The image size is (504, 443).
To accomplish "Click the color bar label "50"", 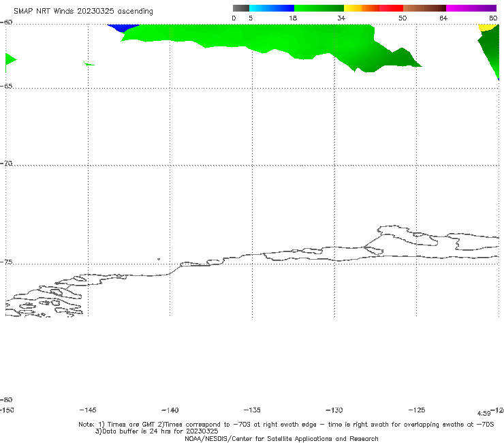I will [403, 18].
